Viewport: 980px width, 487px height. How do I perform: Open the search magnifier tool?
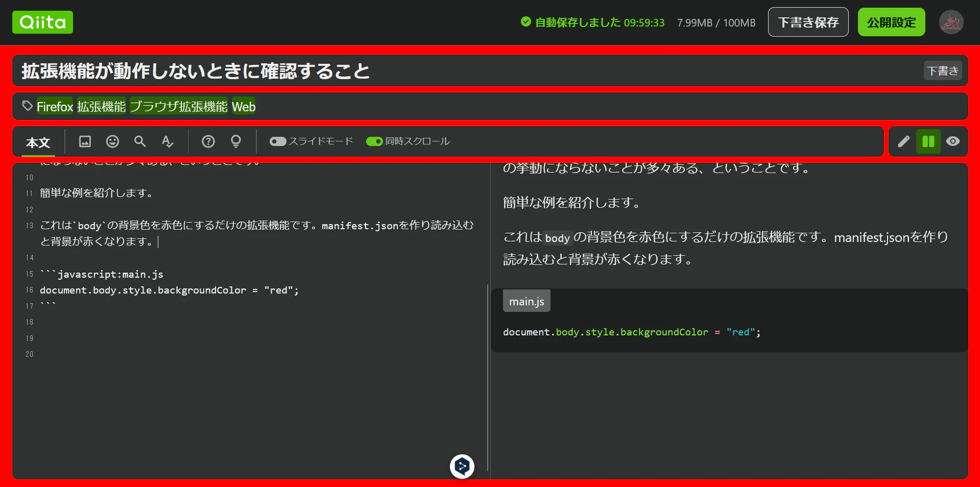(140, 141)
